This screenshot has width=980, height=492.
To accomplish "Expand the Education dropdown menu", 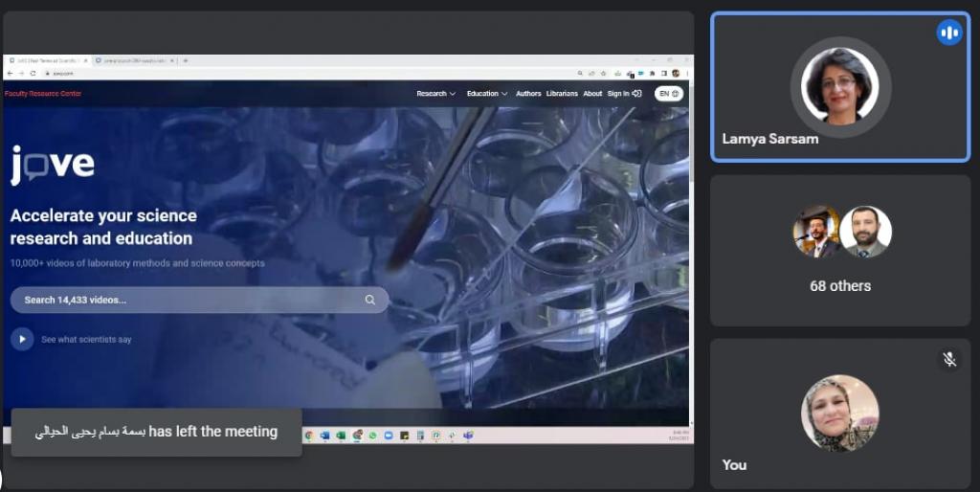I will click(487, 94).
